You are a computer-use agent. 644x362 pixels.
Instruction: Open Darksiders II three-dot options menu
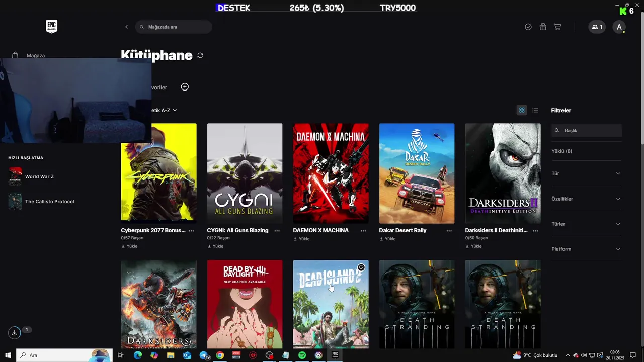(535, 231)
